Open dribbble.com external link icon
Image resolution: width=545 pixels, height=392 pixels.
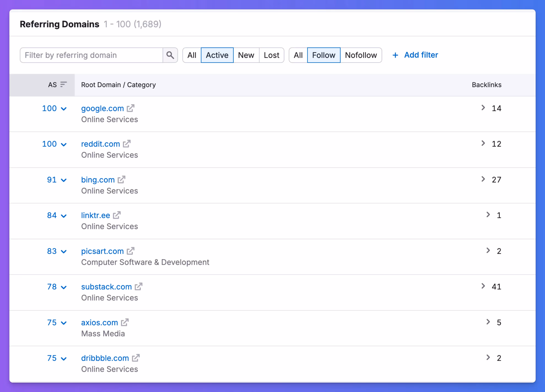pos(136,358)
